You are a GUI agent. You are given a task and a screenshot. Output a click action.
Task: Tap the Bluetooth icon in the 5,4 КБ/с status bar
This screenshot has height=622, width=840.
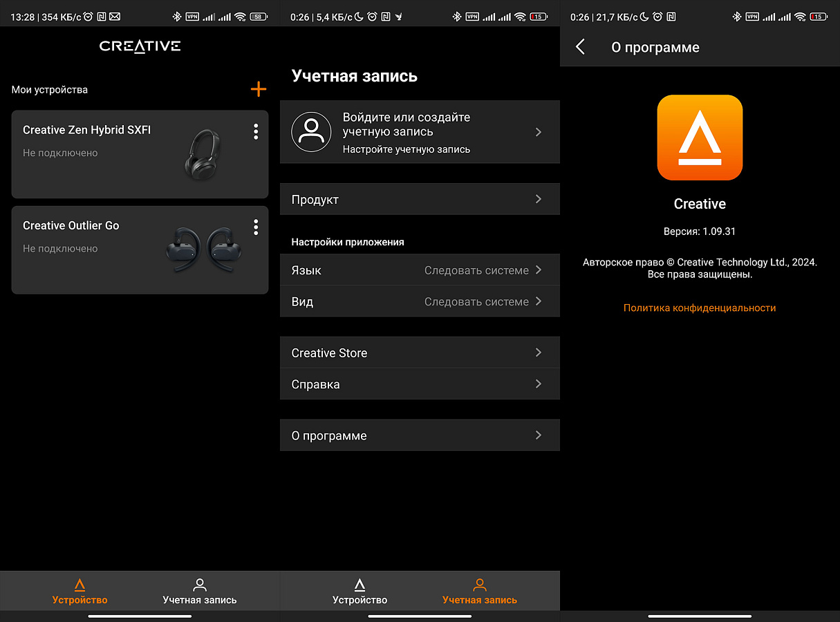(x=457, y=17)
